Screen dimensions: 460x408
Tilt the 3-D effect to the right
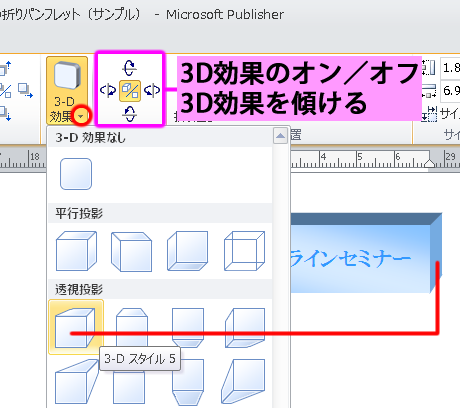coord(152,90)
